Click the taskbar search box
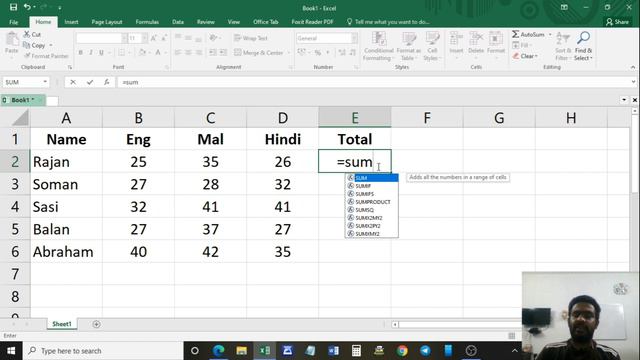The image size is (640, 360). tap(103, 351)
